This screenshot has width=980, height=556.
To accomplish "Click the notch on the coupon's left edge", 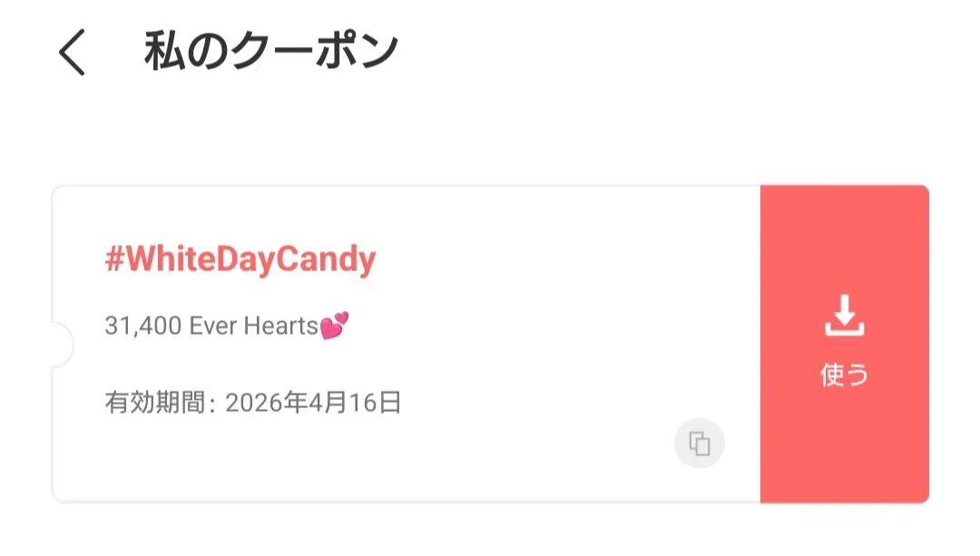I will pos(61,345).
